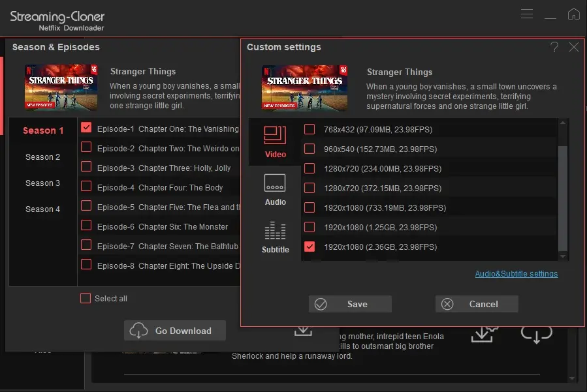The image size is (587, 392).
Task: Click the down arrow of video list scrollbar
Action: [x=563, y=256]
